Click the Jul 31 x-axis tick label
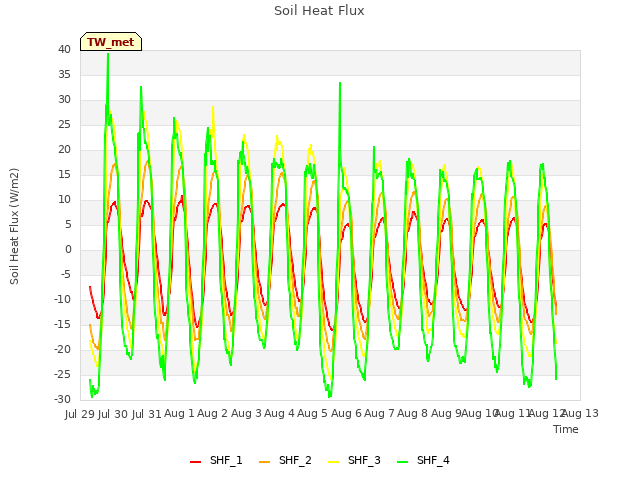This screenshot has height=480, width=640. [147, 414]
